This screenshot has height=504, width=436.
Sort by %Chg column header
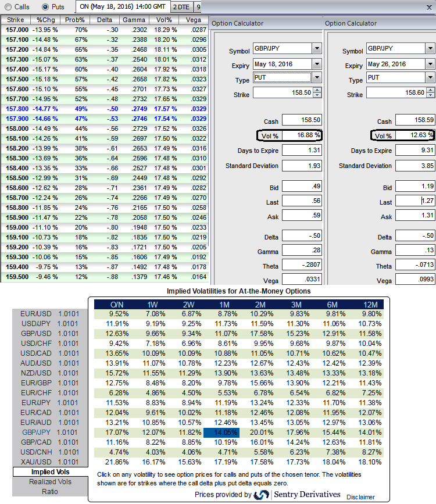pyautogui.click(x=46, y=20)
